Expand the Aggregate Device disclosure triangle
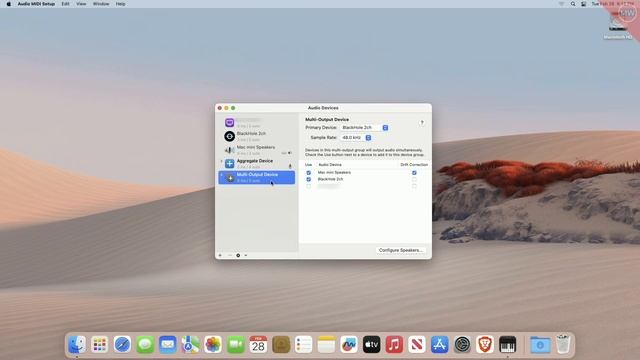 [222, 162]
